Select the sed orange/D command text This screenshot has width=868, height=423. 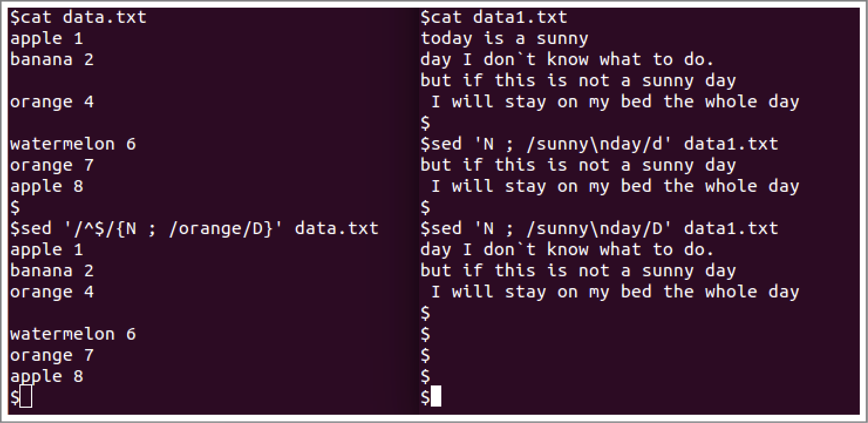(x=194, y=228)
